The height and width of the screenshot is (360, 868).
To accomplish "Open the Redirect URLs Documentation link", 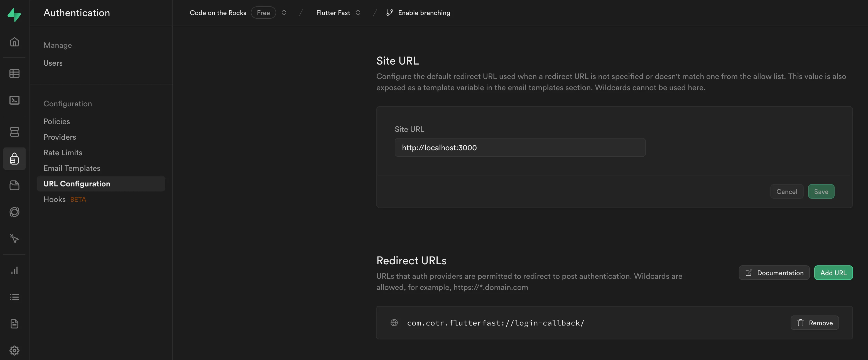I will (x=774, y=273).
